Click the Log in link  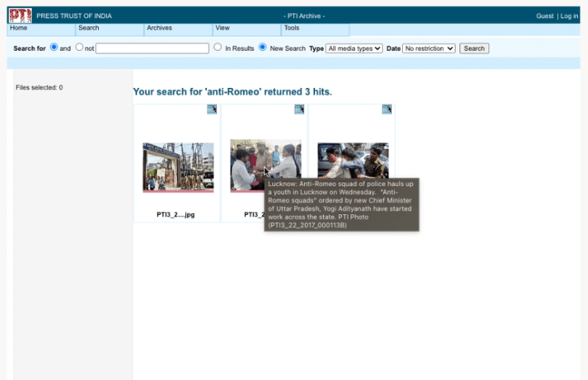click(x=569, y=16)
